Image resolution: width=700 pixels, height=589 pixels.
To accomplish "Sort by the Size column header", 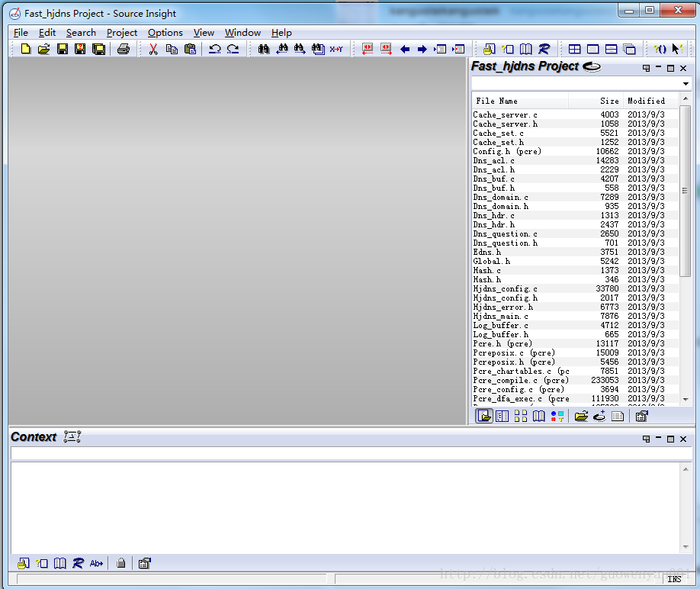I will (596, 101).
